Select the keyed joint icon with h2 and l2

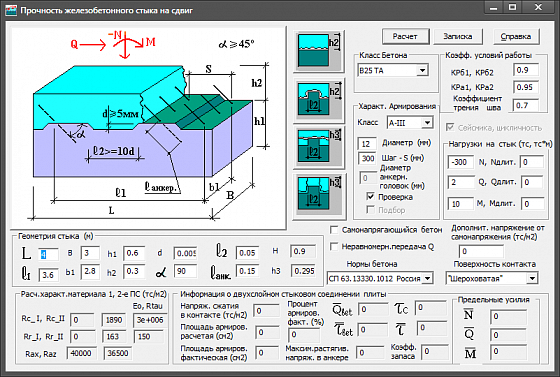coord(319,100)
